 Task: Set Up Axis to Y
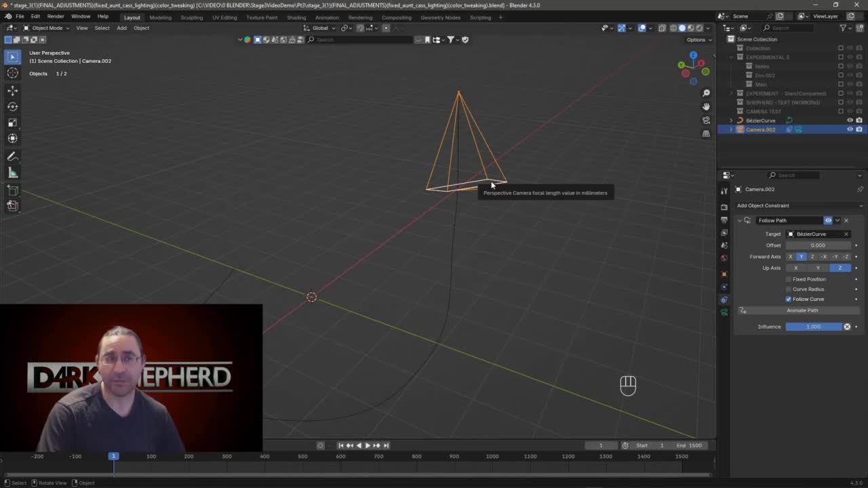coord(818,268)
